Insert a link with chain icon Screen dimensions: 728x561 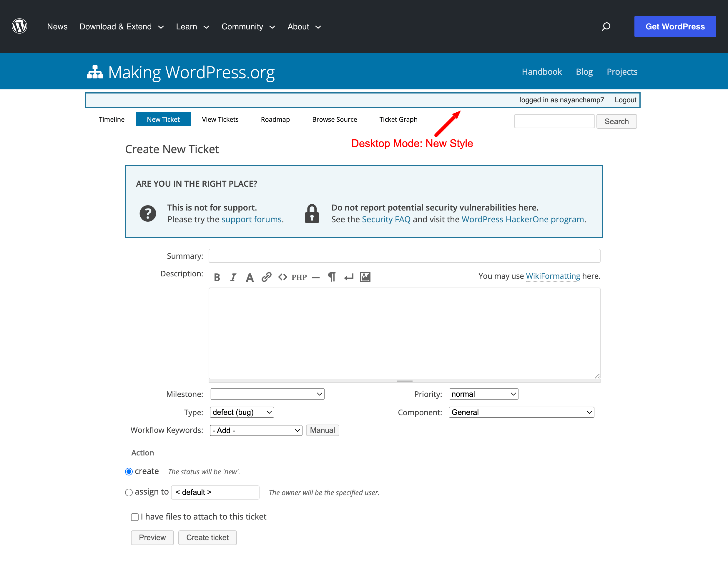point(266,277)
